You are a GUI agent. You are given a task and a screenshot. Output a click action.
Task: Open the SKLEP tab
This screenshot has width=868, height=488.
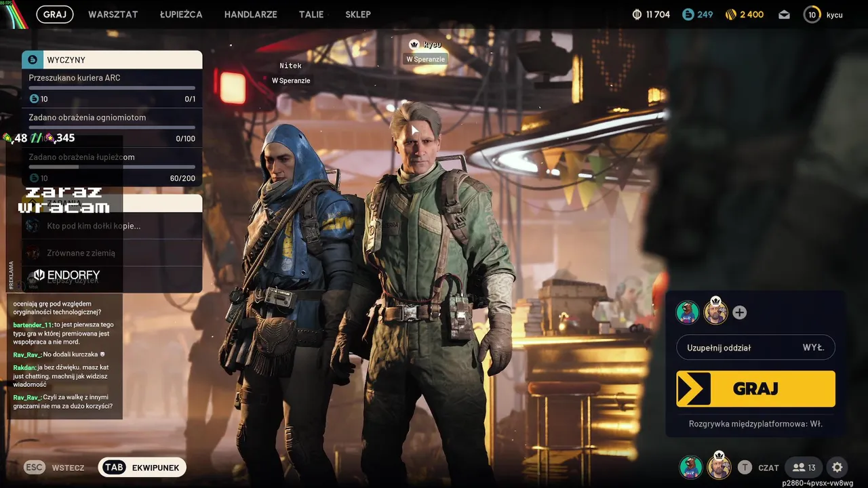[358, 14]
